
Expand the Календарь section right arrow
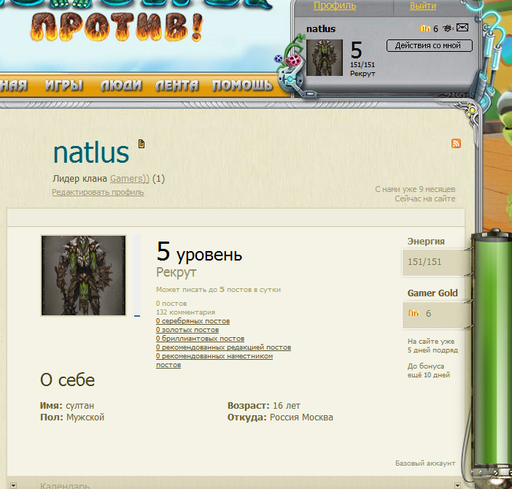click(457, 485)
